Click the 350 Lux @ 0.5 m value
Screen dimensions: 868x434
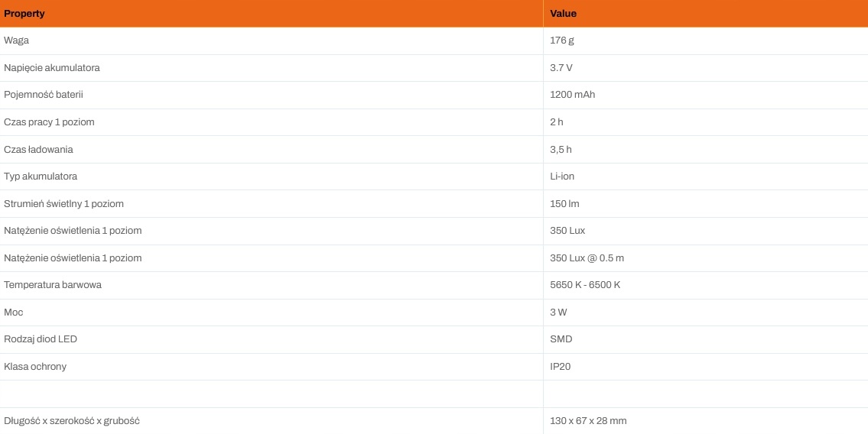click(587, 258)
